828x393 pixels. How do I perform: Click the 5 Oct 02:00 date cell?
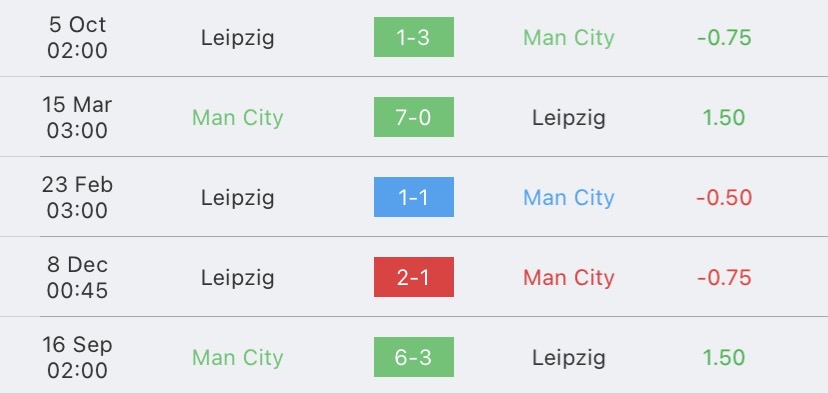click(x=77, y=38)
